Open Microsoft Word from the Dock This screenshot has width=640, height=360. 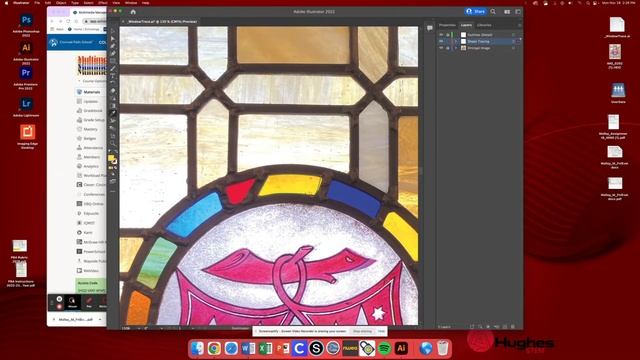(x=248, y=348)
